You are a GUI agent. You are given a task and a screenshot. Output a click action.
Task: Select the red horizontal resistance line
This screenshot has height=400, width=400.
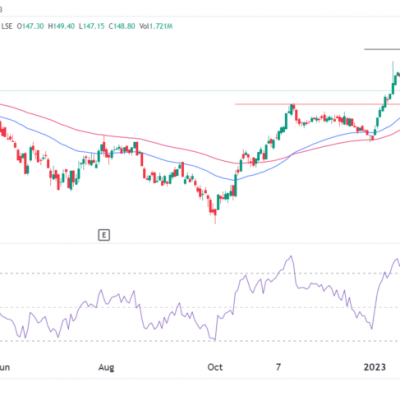tap(317, 104)
